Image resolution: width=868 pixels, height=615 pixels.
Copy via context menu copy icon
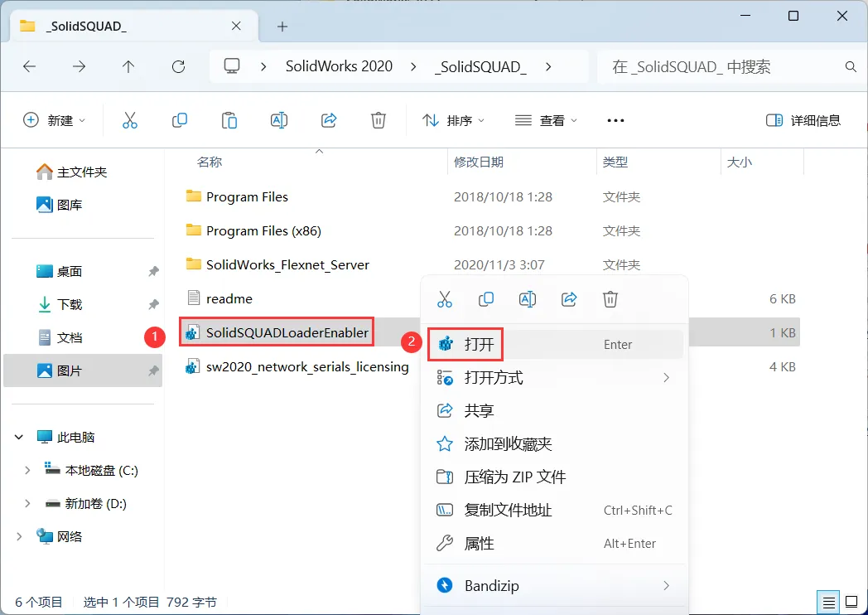click(486, 300)
